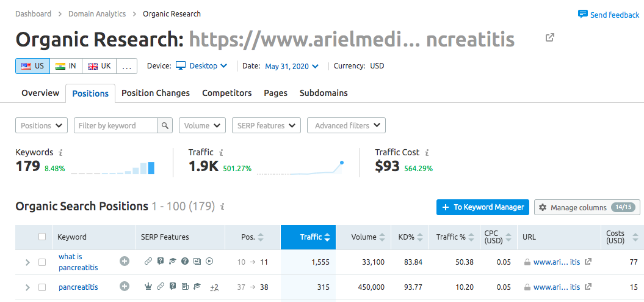Image resolution: width=644 pixels, height=302 pixels.
Task: Click the To Keyword Manager button
Action: (x=482, y=207)
